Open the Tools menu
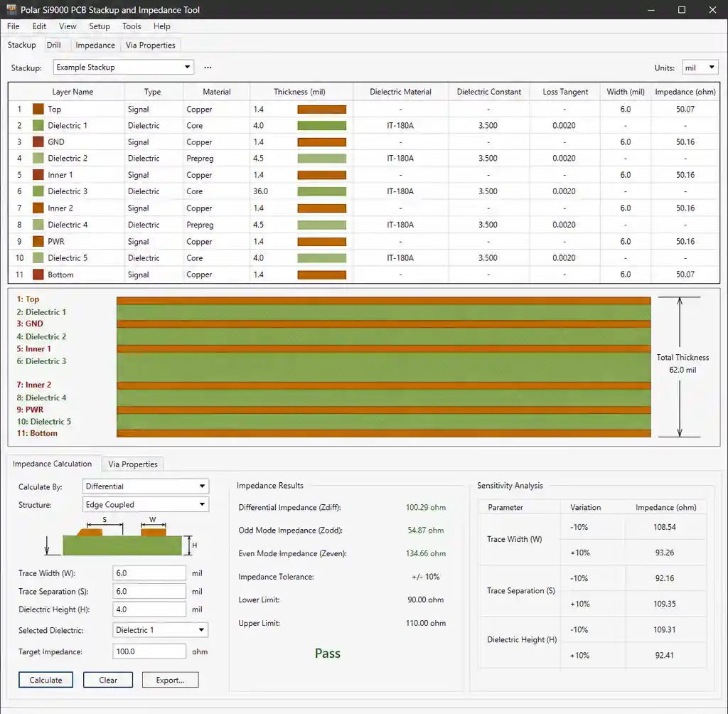Image resolution: width=728 pixels, height=714 pixels. [x=132, y=26]
